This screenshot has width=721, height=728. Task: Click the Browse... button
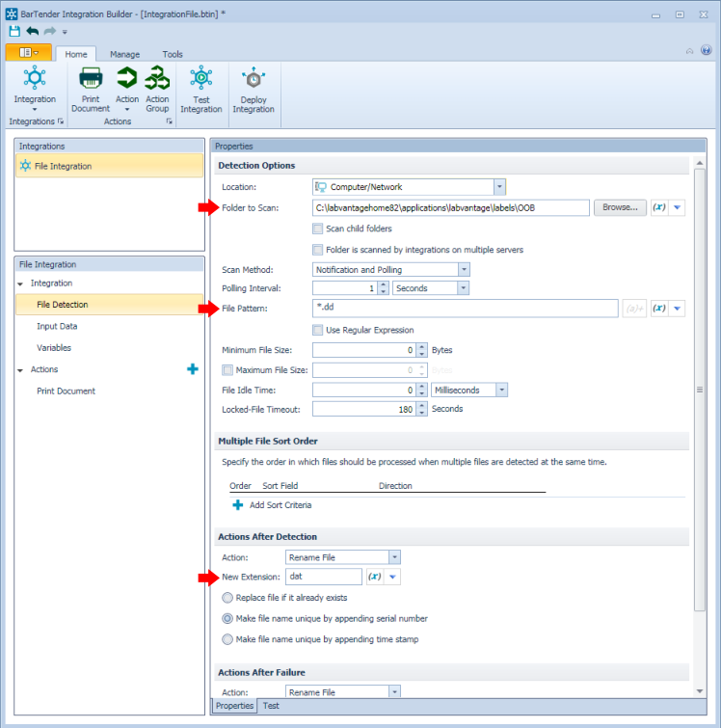(620, 207)
